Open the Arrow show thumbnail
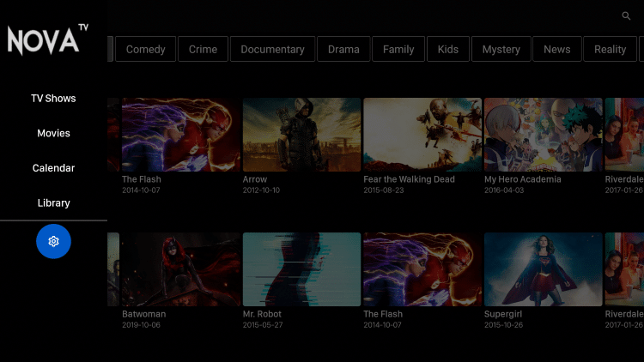644x362 pixels. click(x=301, y=135)
